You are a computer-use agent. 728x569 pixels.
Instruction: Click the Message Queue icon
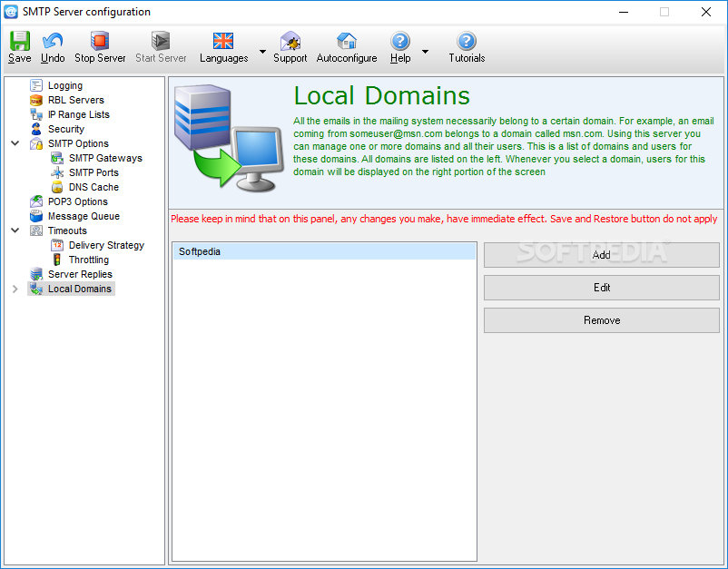(x=36, y=216)
